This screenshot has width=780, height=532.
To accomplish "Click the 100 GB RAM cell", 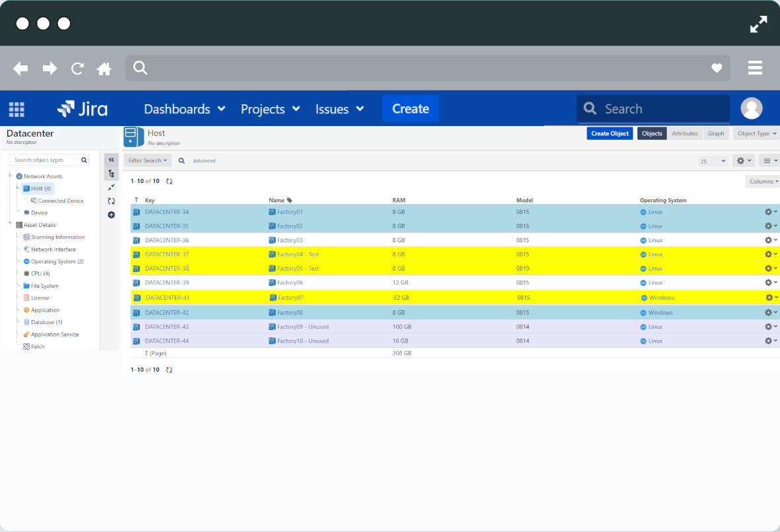I will coord(403,327).
